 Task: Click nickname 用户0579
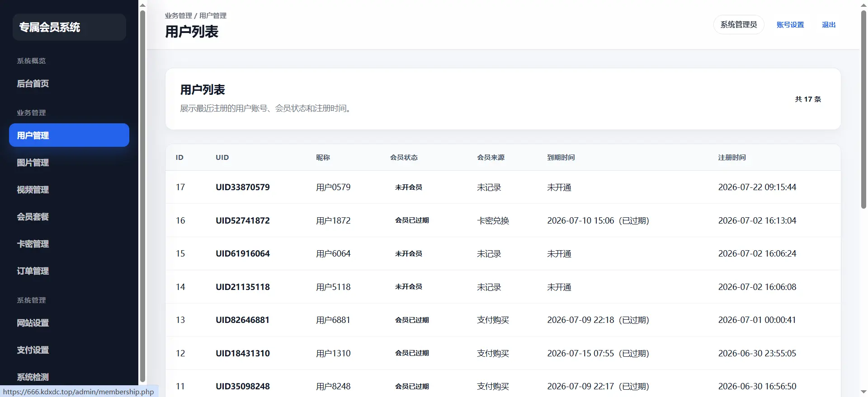point(333,187)
